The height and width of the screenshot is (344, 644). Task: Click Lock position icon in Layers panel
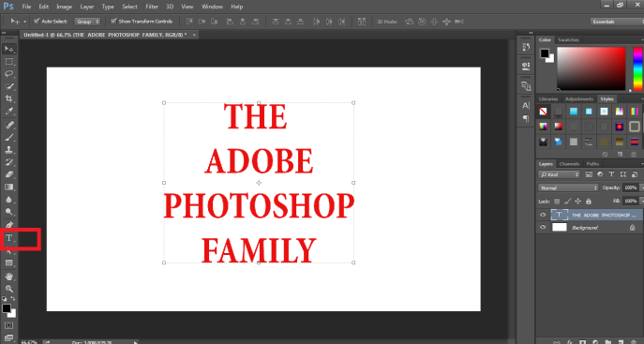pos(577,202)
